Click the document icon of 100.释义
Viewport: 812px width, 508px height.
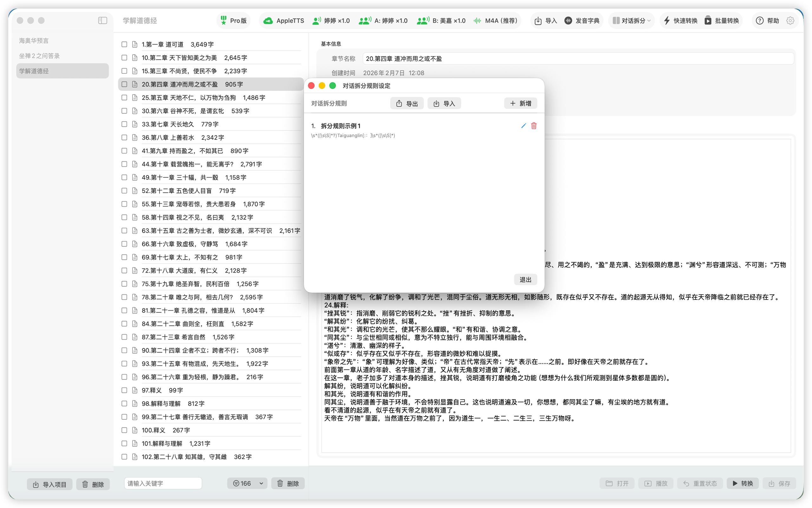point(134,430)
